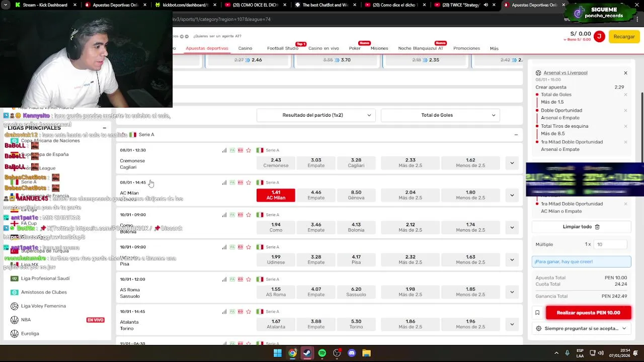Open Football Studio tab
The height and width of the screenshot is (362, 644).
pyautogui.click(x=283, y=48)
